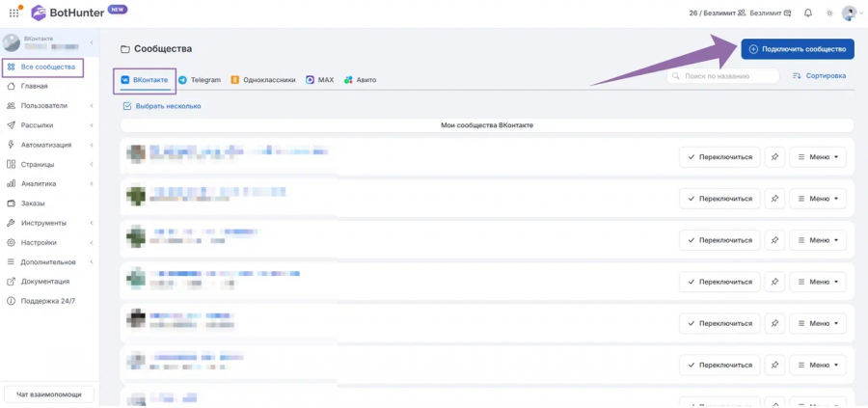
Task: Pin the first community in the list
Action: 775,157
